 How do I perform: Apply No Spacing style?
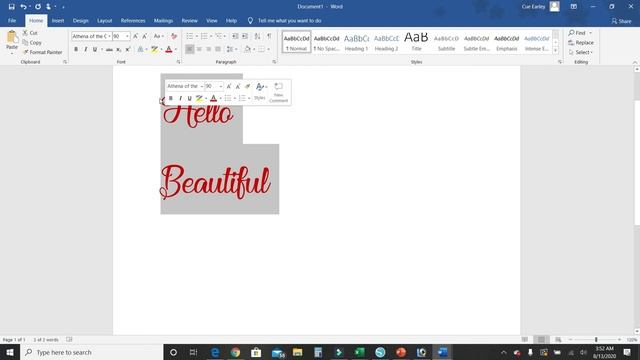pyautogui.click(x=327, y=42)
